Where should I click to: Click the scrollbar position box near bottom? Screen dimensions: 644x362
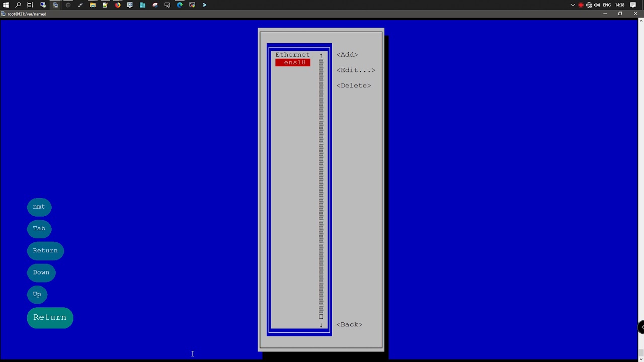(321, 317)
